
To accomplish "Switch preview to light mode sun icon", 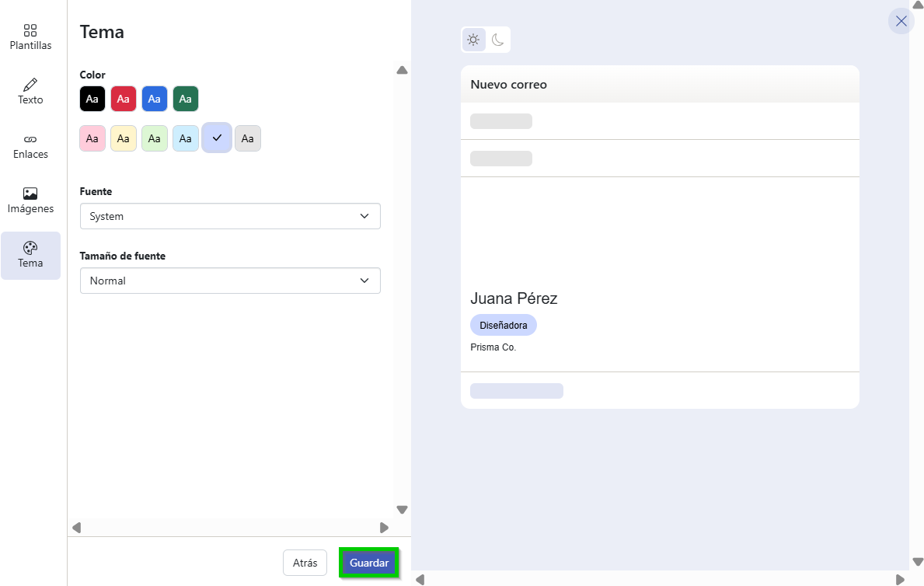I will [x=473, y=40].
